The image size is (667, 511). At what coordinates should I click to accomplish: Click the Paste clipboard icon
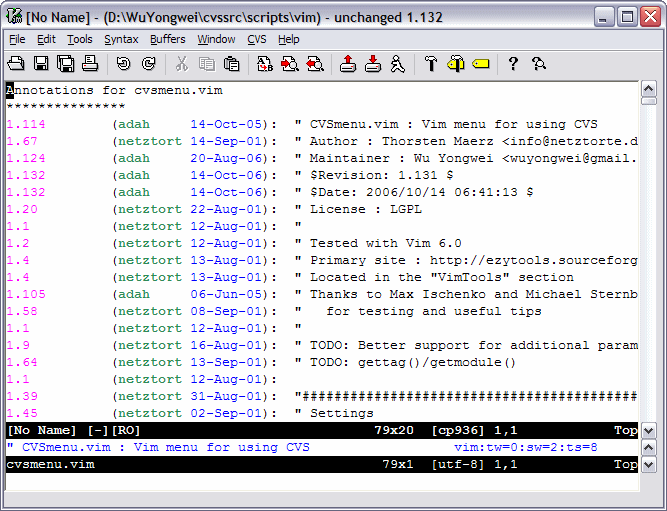[x=231, y=64]
